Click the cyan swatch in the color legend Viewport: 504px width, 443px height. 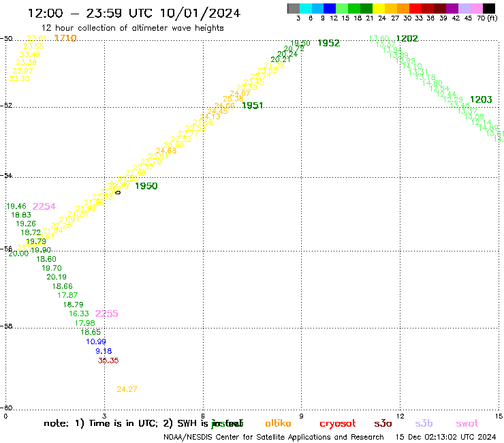click(306, 8)
